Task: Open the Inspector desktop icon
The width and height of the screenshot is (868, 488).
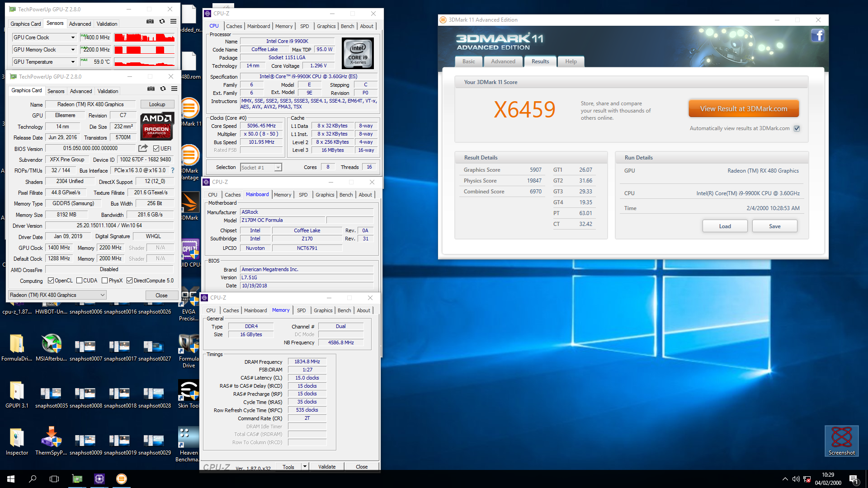Action: (x=17, y=441)
